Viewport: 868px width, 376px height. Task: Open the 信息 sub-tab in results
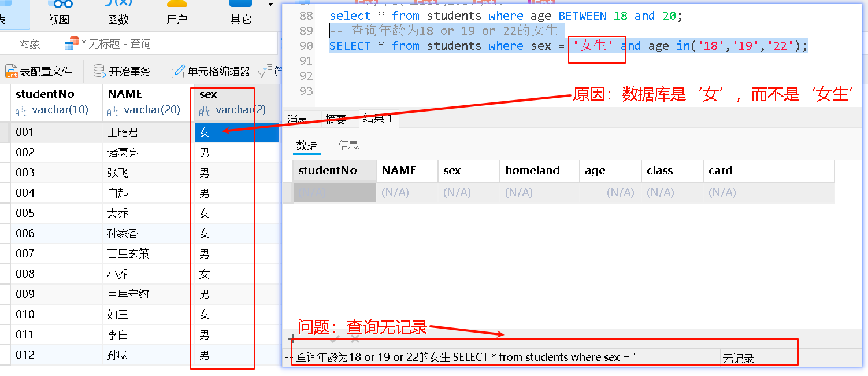click(348, 145)
